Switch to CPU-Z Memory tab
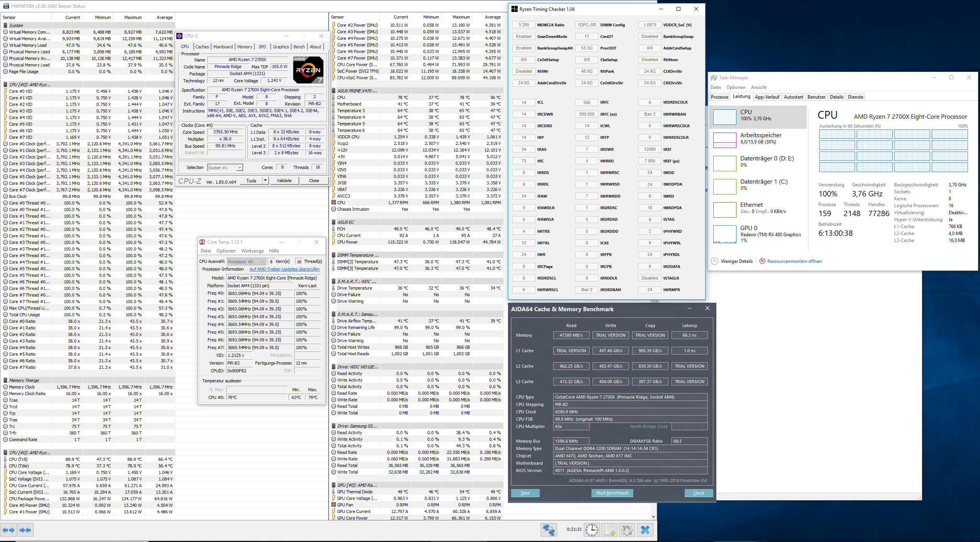Screen dimensions: 980x542 point(244,47)
